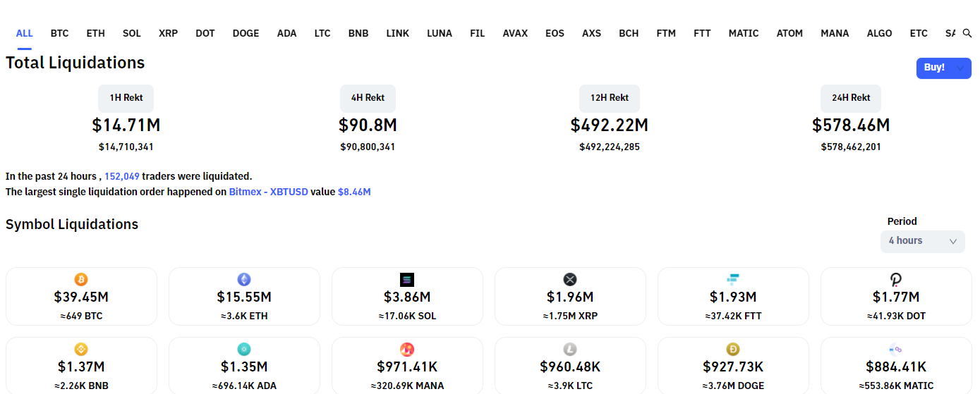The height and width of the screenshot is (394, 980).
Task: Open the Bitmex - XBTUSD link
Action: (x=268, y=192)
